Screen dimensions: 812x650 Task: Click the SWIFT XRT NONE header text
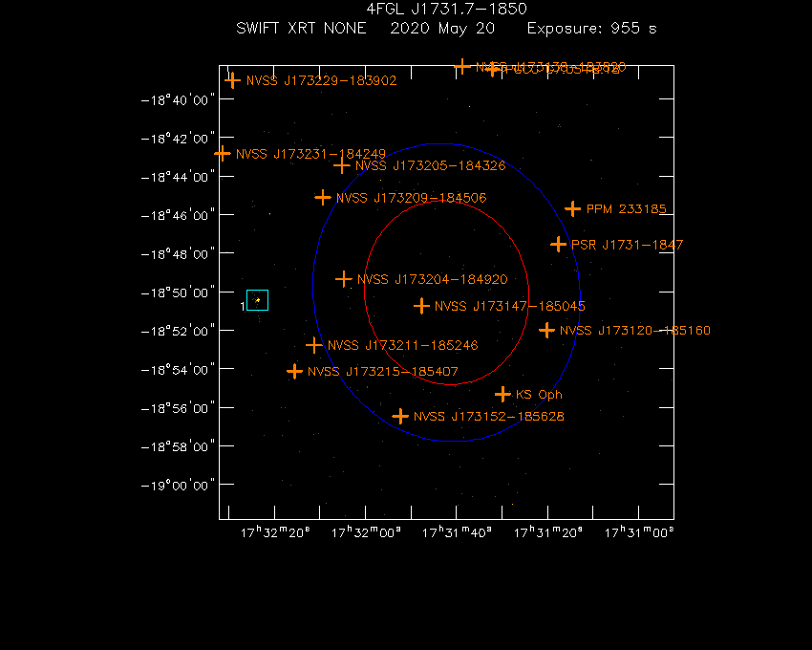coord(301,28)
